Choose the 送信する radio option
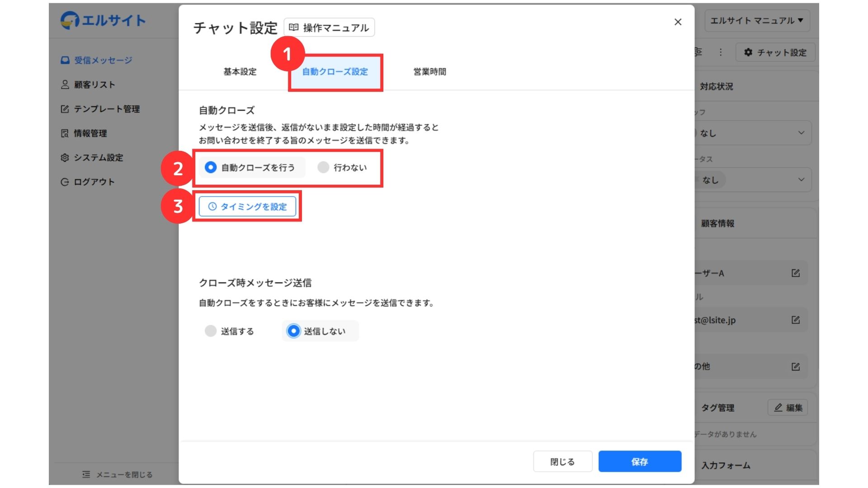Image resolution: width=868 pixels, height=488 pixels. (x=211, y=331)
